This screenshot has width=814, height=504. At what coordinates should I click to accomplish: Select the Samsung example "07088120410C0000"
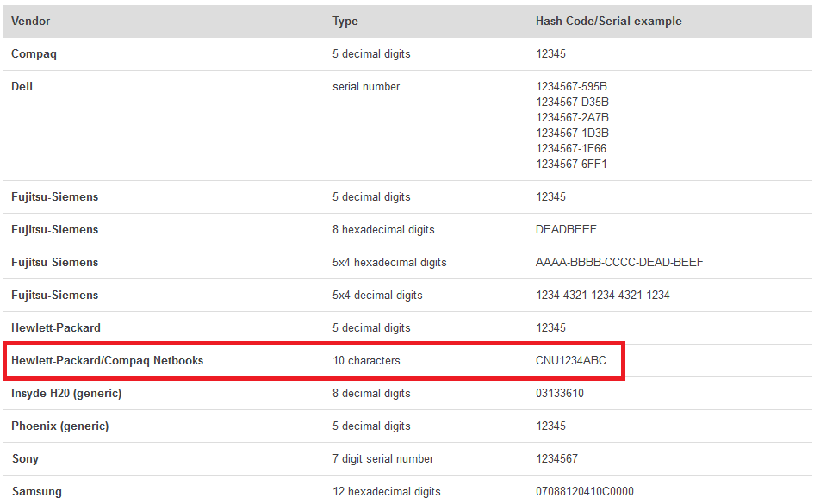[x=585, y=492]
